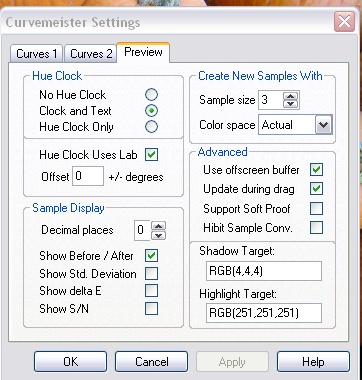Enable Show delta E checkbox
The width and height of the screenshot is (362, 380).
tap(152, 291)
